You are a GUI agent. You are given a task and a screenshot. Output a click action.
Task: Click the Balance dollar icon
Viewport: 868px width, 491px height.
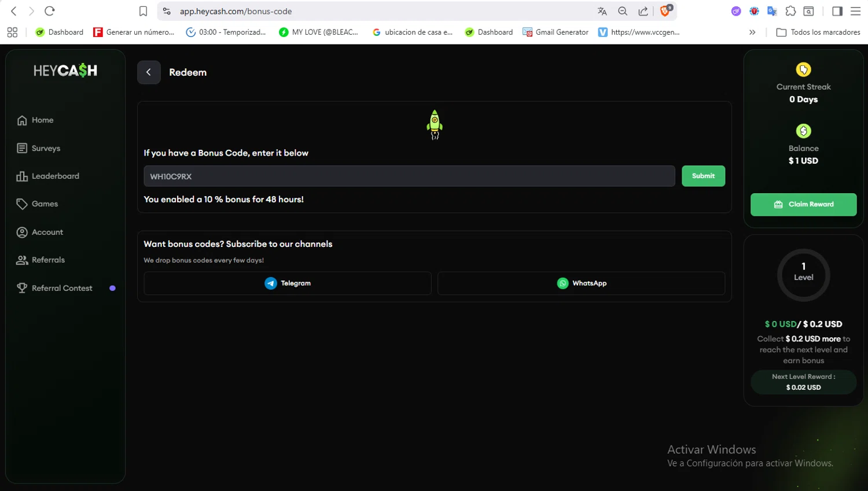803,131
